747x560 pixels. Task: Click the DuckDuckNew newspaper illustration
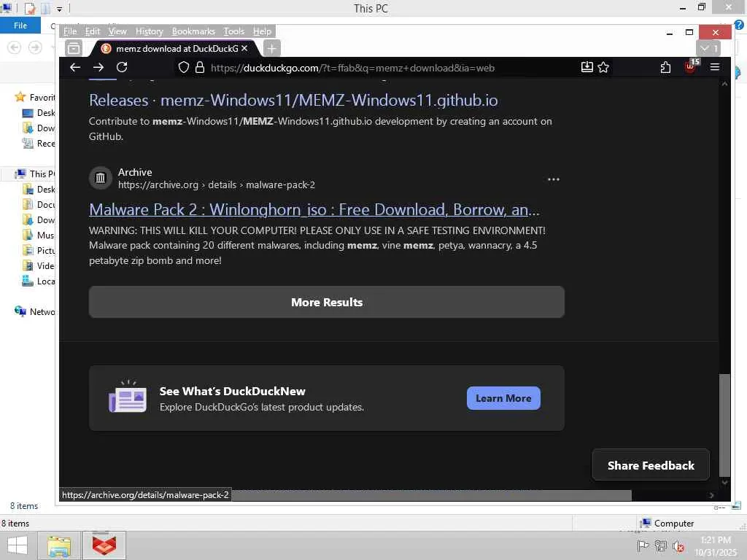(x=127, y=397)
